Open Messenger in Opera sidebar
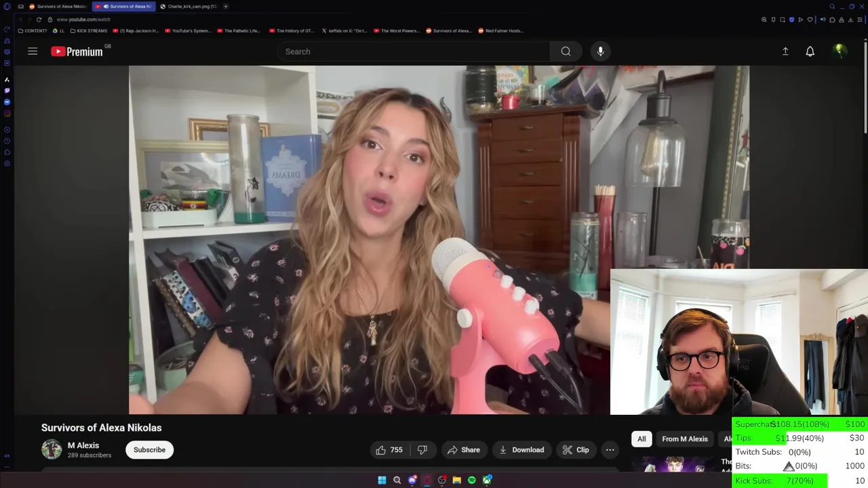Image resolution: width=868 pixels, height=488 pixels. 7,102
